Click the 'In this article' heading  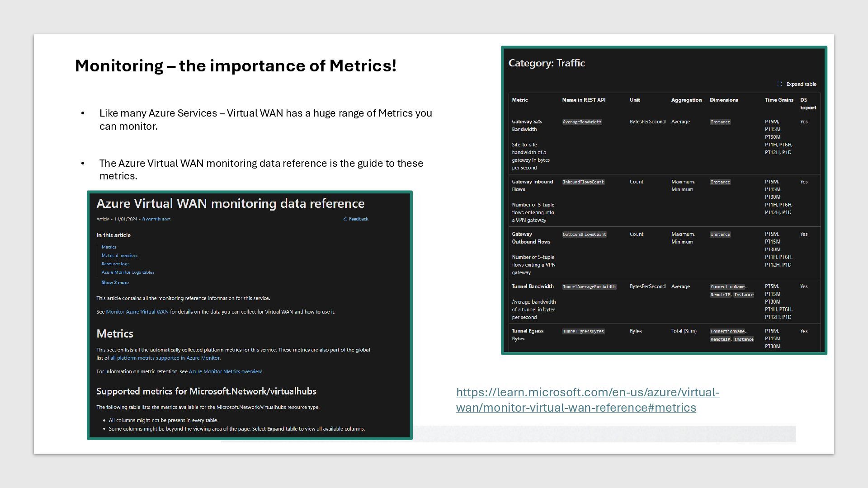[113, 235]
